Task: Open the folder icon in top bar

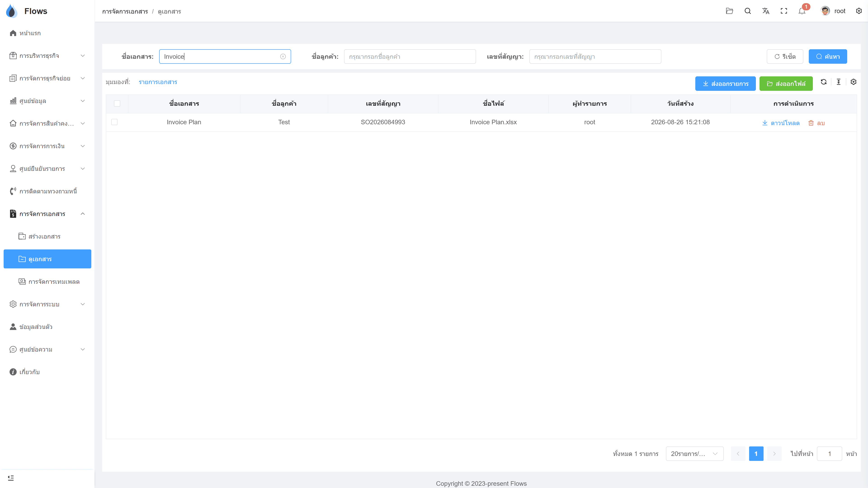Action: [x=729, y=11]
